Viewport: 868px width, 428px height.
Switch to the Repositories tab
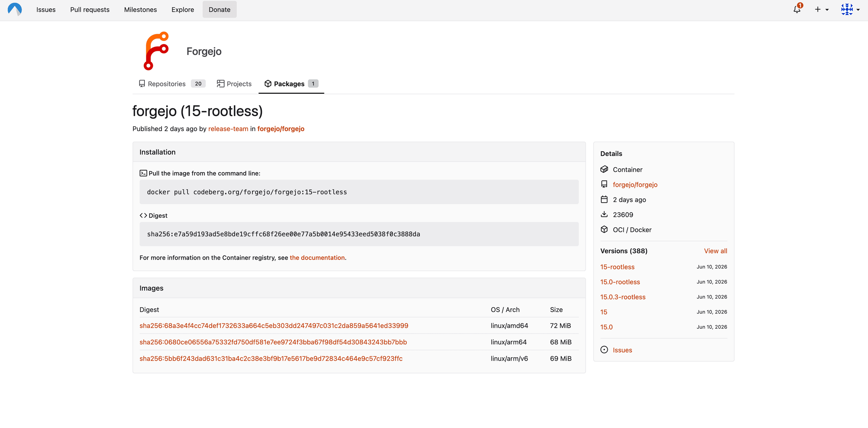pyautogui.click(x=172, y=84)
